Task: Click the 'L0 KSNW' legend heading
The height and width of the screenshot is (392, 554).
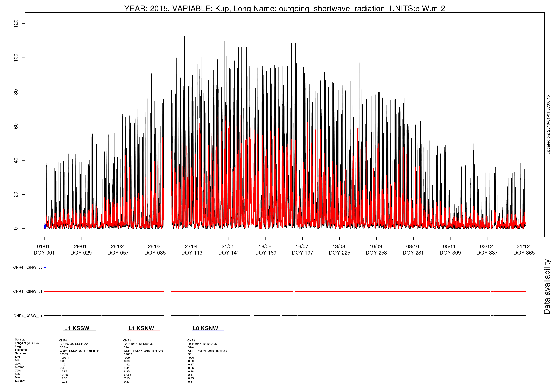Action: click(205, 328)
